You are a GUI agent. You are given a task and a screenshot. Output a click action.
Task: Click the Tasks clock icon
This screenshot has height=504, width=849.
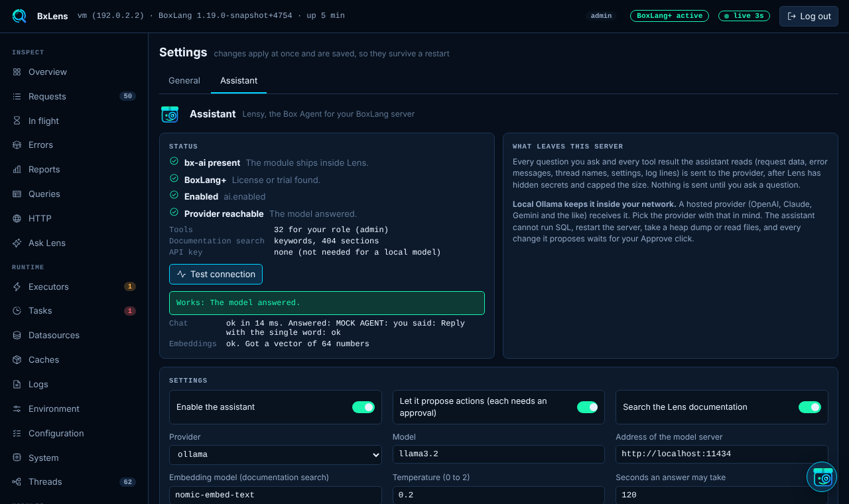coord(17,310)
